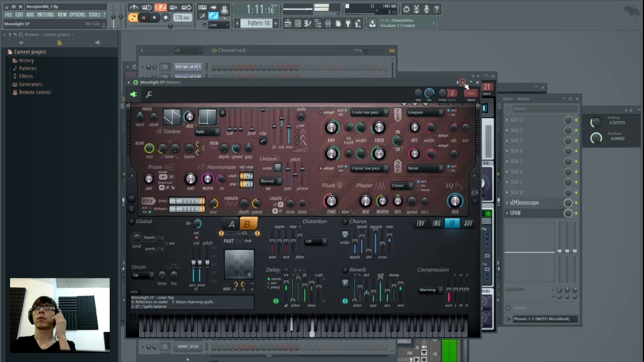Image resolution: width=644 pixels, height=362 pixels.
Task: Open the Distortion 'Off' dropdown
Action: click(x=315, y=241)
